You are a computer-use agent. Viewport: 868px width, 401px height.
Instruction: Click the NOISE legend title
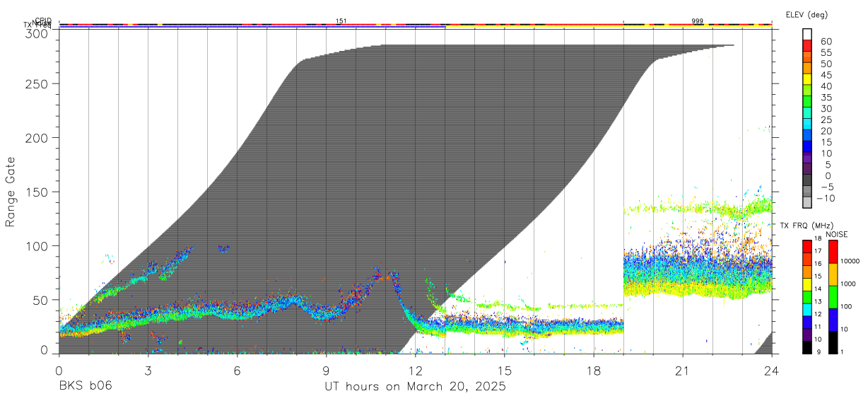pos(837,234)
